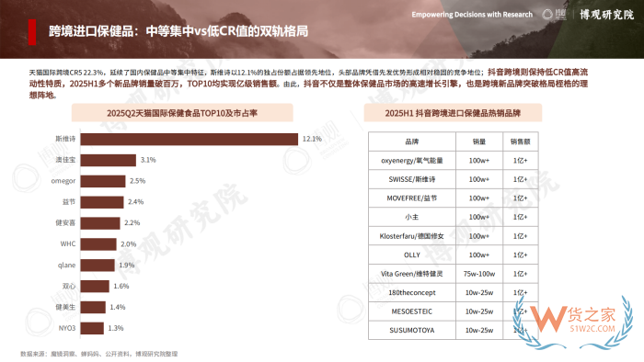644x362 pixels.
Task: Click the 2.2% value label
Action: point(132,223)
